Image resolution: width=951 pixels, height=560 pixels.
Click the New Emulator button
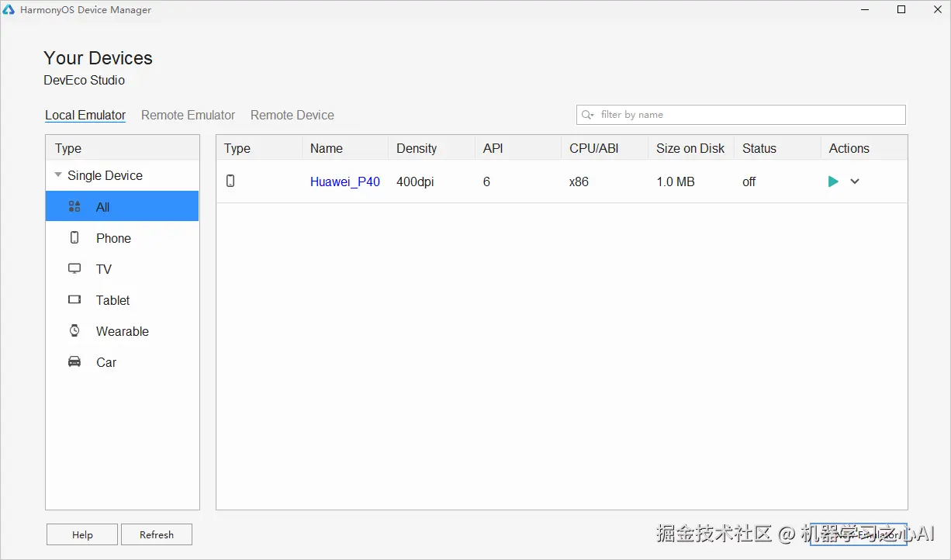pos(858,534)
